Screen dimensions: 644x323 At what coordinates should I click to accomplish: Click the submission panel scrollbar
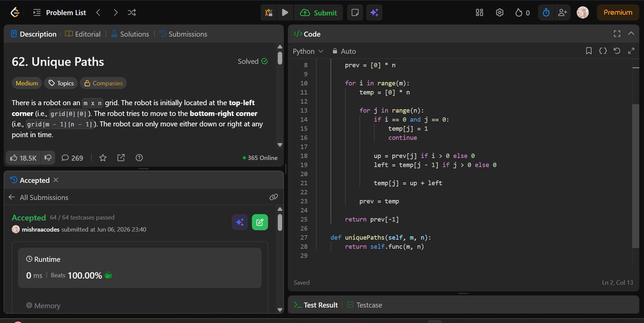[x=280, y=222]
